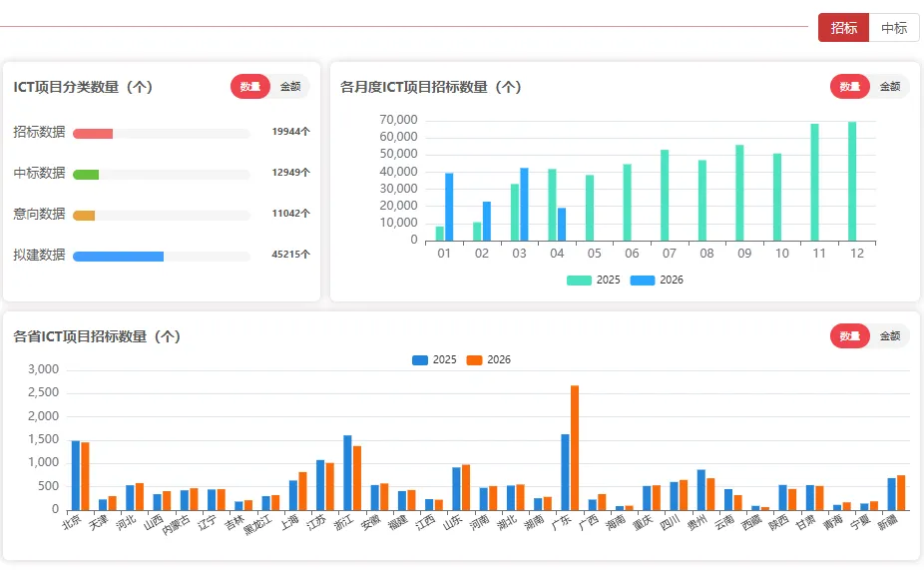Toggle 2025 legend in provincial chart

tap(434, 360)
